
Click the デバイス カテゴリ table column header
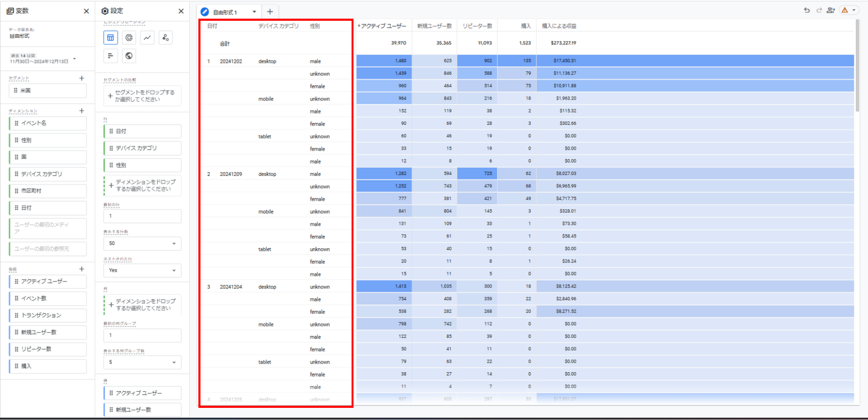279,26
